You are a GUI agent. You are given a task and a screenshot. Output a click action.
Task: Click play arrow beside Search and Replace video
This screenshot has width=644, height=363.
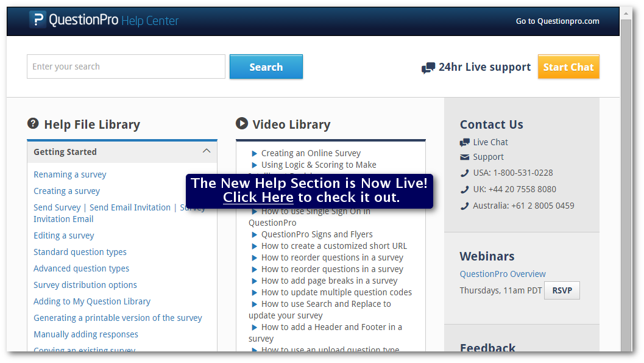pyautogui.click(x=254, y=304)
